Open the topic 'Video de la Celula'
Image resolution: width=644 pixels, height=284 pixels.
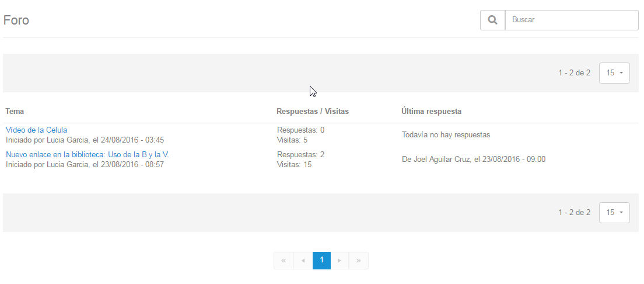pyautogui.click(x=37, y=130)
